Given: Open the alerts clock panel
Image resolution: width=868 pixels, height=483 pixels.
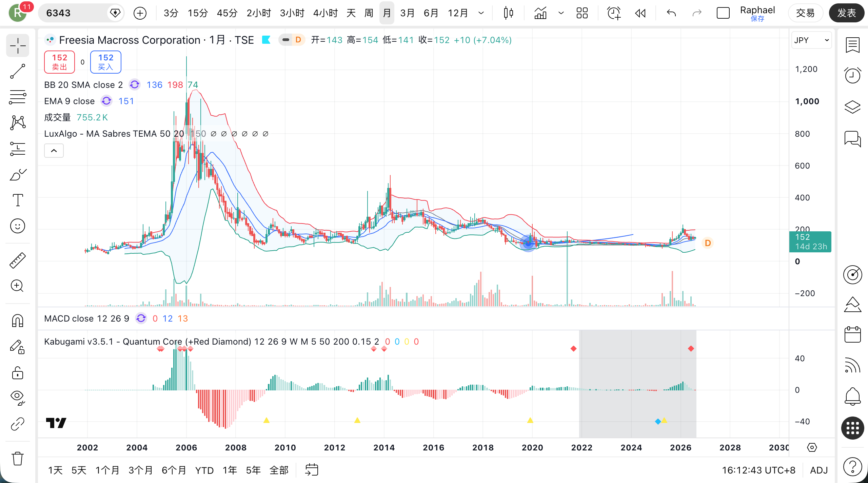Looking at the screenshot, I should [x=852, y=75].
